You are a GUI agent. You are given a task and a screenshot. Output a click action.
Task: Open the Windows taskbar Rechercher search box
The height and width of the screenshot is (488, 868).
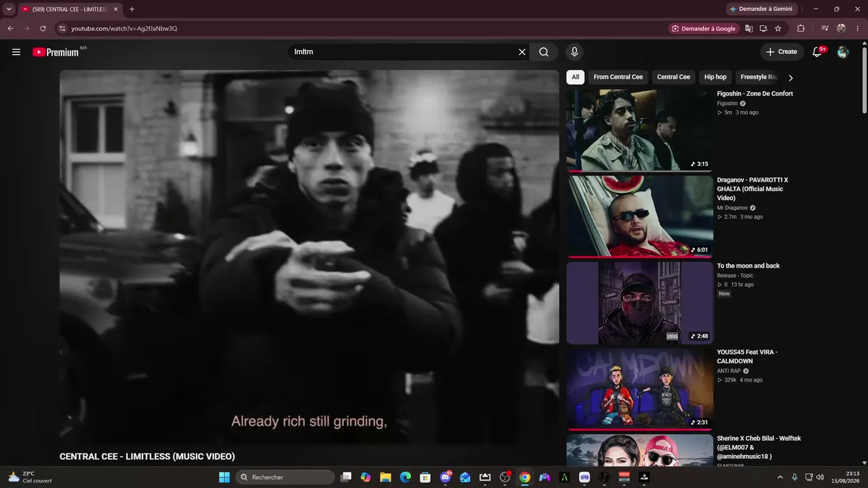click(285, 477)
